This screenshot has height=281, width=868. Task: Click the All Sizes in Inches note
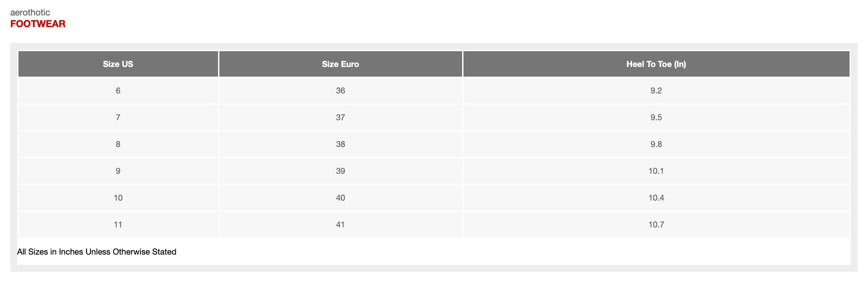pyautogui.click(x=97, y=252)
